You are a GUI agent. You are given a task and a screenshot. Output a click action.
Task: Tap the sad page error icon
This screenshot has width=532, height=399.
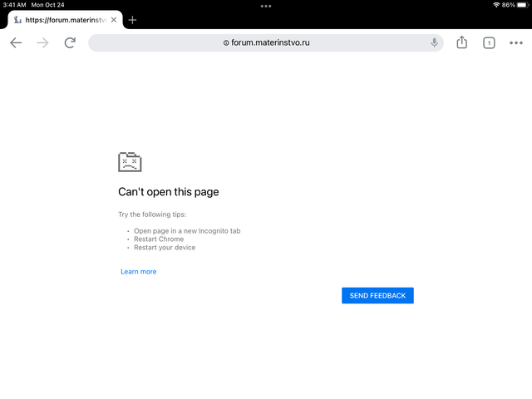[130, 162]
